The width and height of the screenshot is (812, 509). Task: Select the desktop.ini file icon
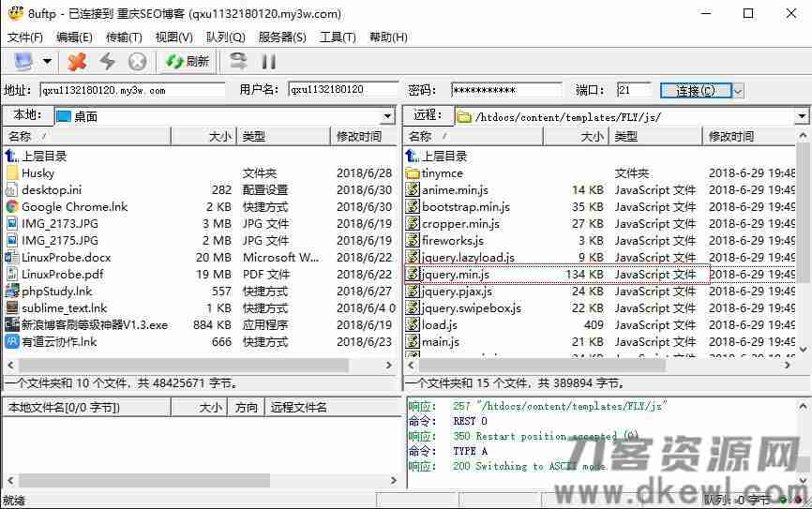click(12, 189)
